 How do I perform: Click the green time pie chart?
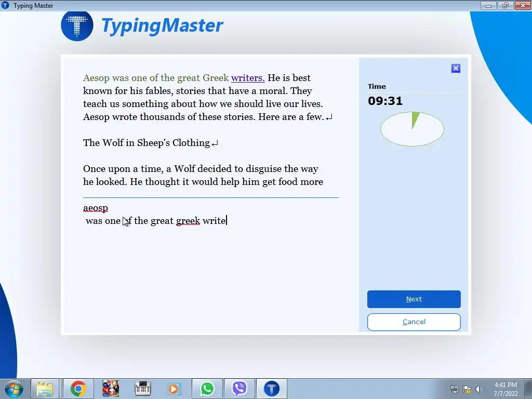tap(412, 129)
